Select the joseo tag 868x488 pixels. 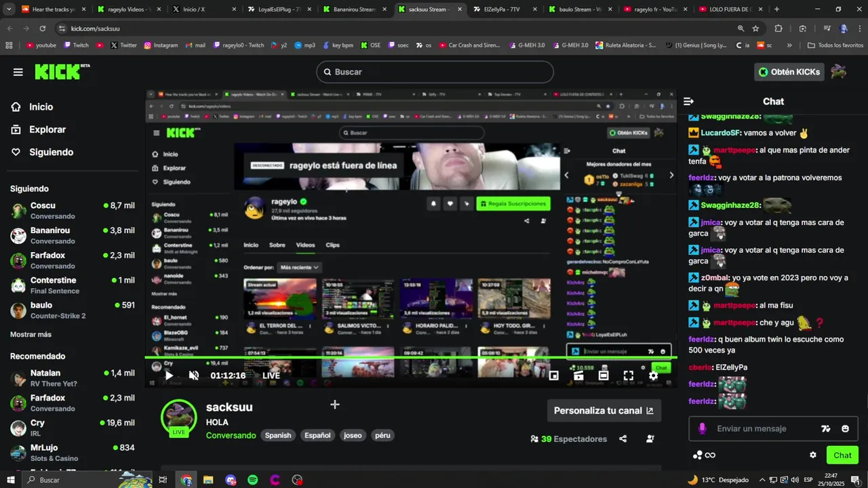[x=353, y=435]
